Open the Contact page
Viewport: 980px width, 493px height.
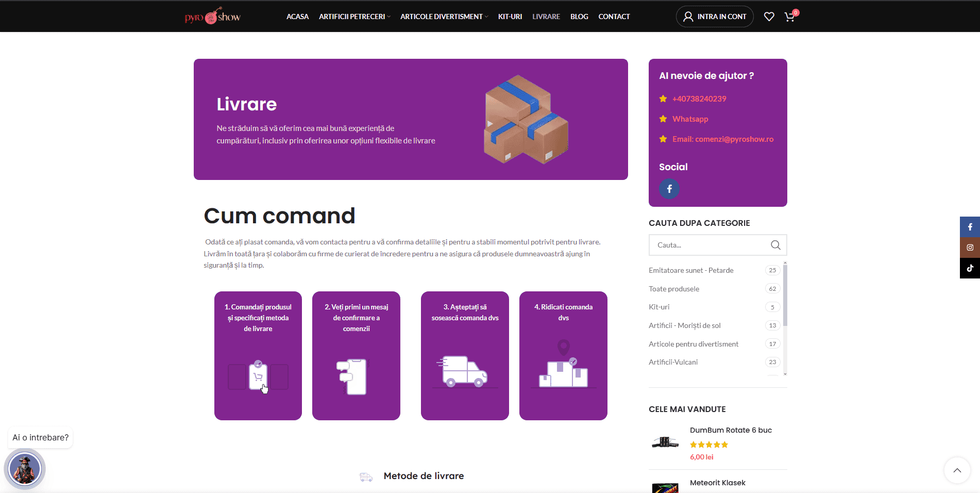pyautogui.click(x=614, y=17)
